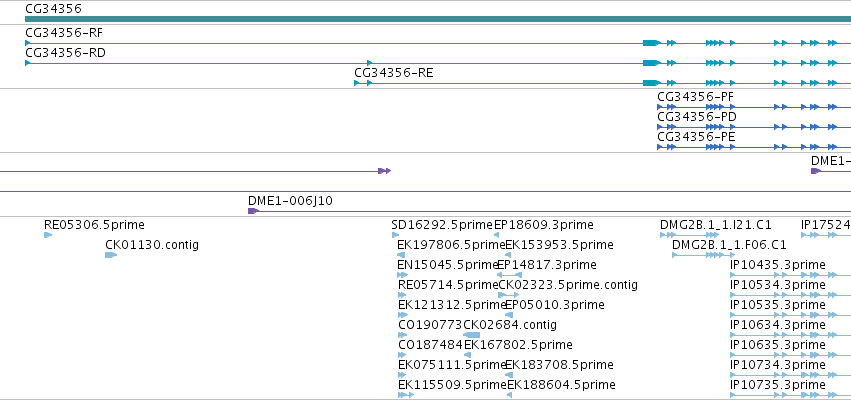Viewport: 851px width, 400px height.
Task: Click the CG34356-PE protein label
Action: click(696, 137)
